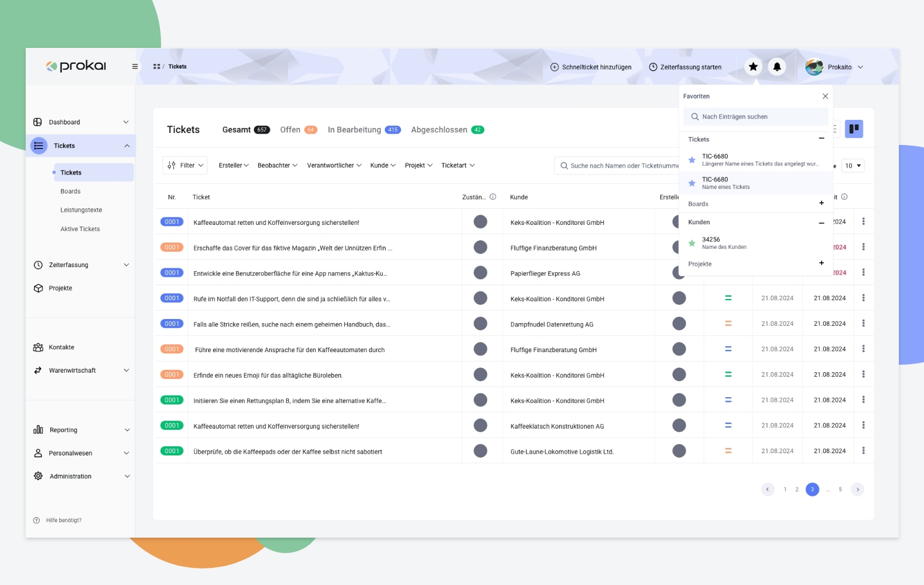Collapse the Kunden favorites section
924x585 pixels.
click(821, 223)
